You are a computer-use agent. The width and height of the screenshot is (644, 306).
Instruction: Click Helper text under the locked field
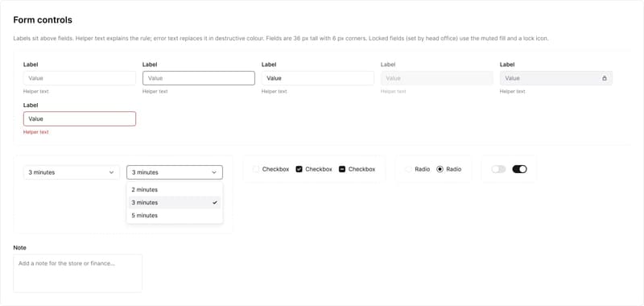point(512,92)
